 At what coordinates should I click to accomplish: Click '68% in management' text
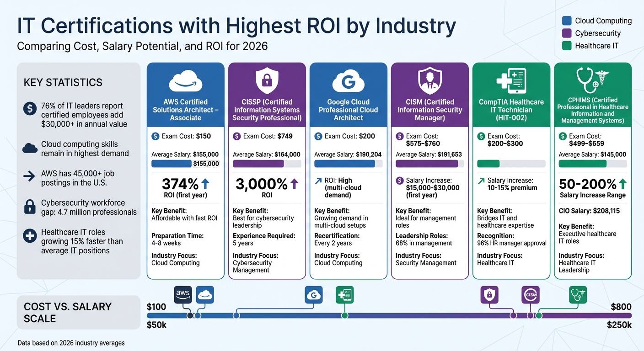[424, 243]
